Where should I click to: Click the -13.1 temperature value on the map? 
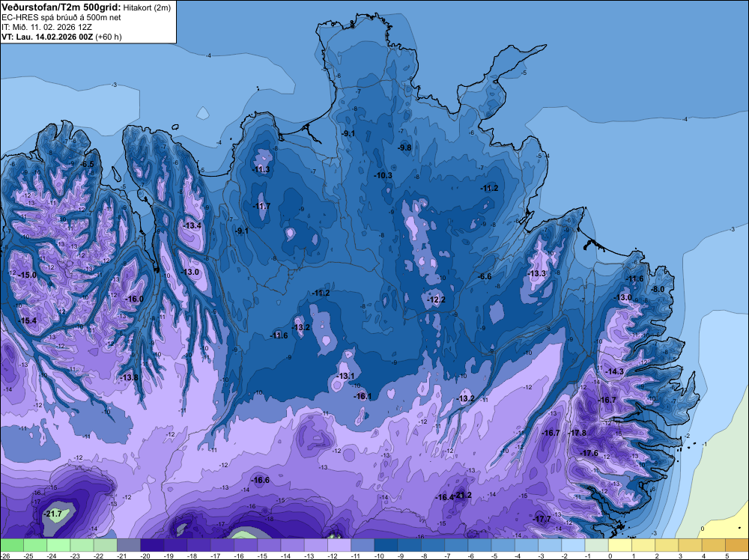pyautogui.click(x=346, y=376)
